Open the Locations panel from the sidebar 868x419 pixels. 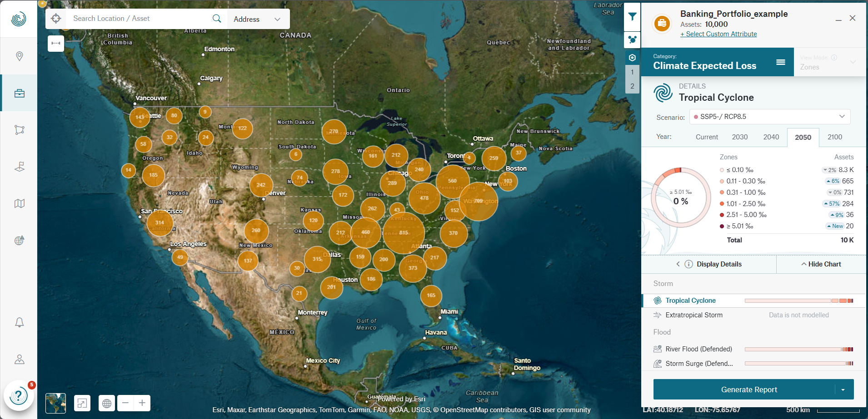click(19, 56)
